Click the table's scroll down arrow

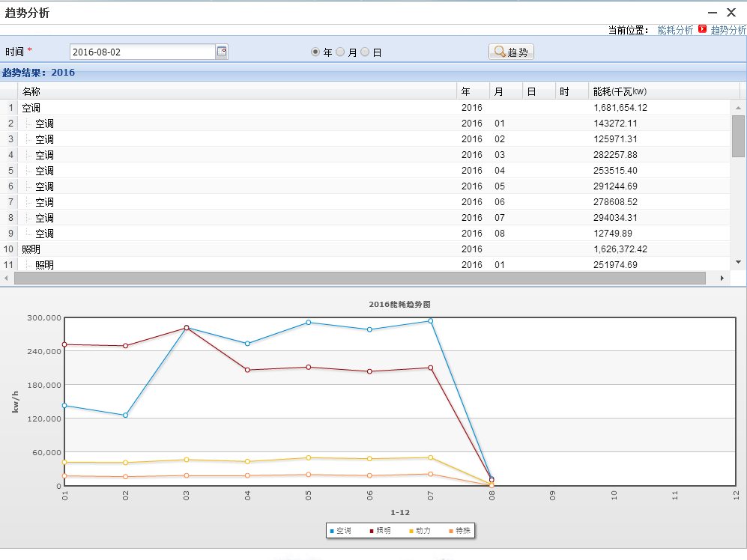tap(738, 262)
